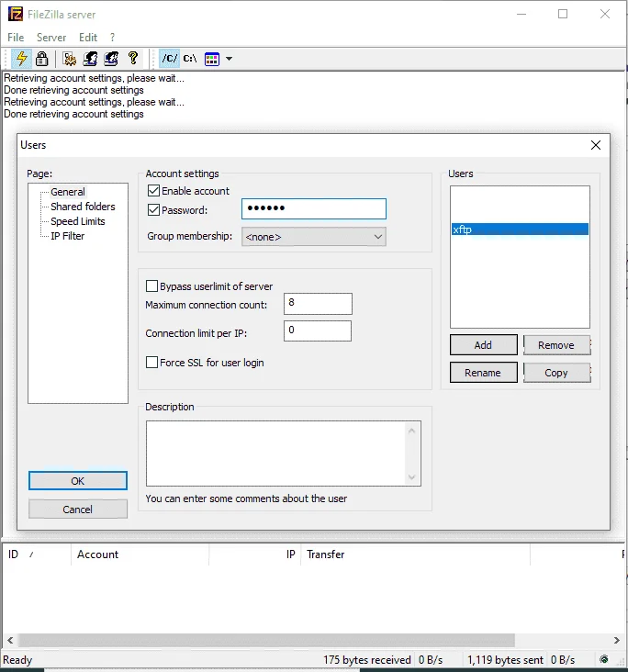This screenshot has height=672, width=628.
Task: Select the IP Filter page
Action: click(67, 236)
